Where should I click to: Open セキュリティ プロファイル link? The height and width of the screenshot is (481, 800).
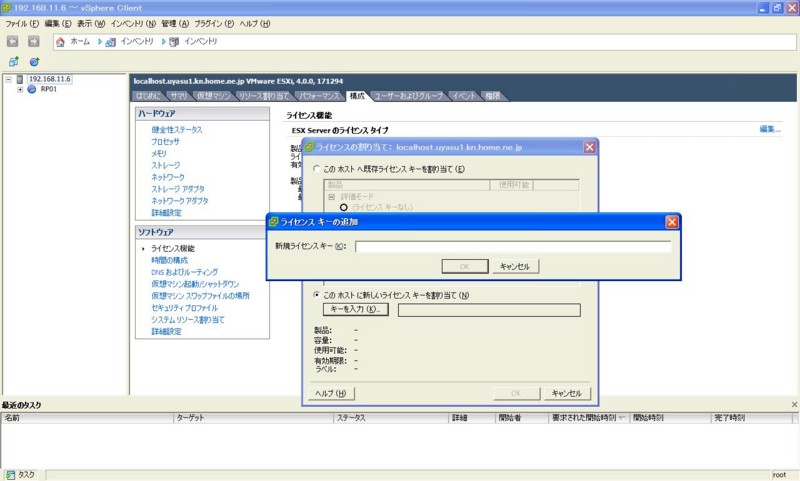184,308
